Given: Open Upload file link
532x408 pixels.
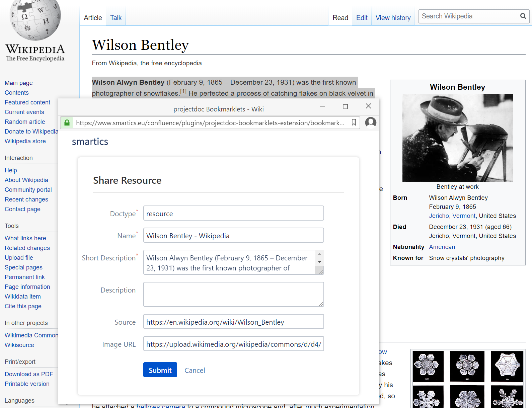Looking at the screenshot, I should pyautogui.click(x=19, y=258).
